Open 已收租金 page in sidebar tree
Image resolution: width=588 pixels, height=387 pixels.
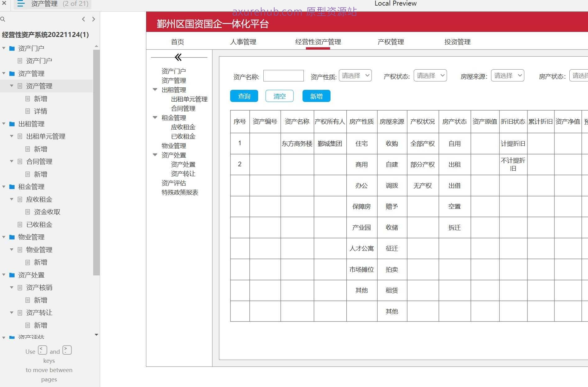click(x=39, y=224)
